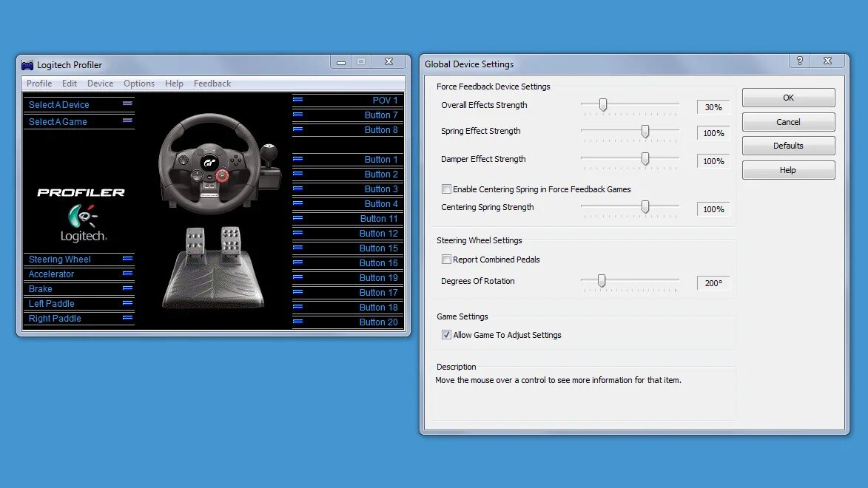Click the question mark help icon in Global Device Settings

point(799,61)
